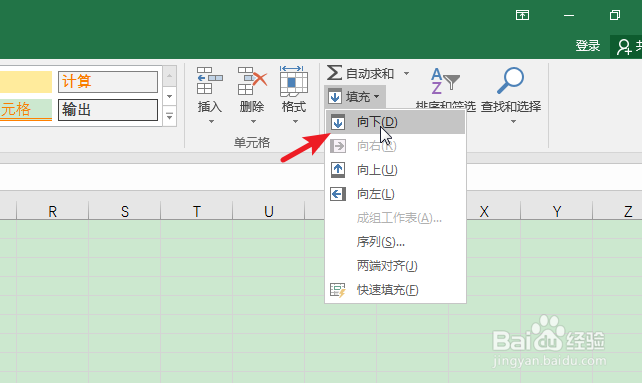642x383 pixels.
Task: Select column R header
Action: (x=52, y=211)
